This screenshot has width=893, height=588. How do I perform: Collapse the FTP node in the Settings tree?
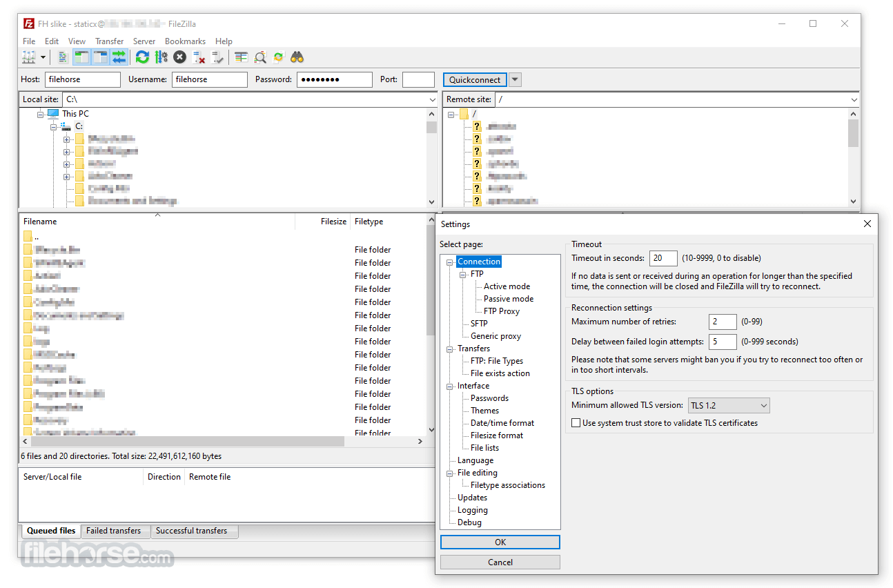(464, 275)
